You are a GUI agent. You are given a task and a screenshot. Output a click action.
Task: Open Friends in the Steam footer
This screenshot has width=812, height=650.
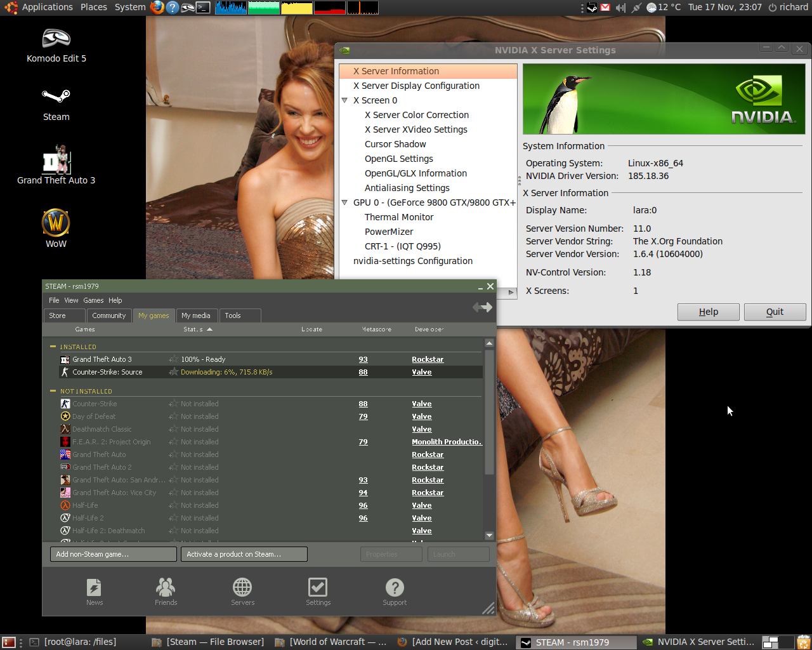pos(166,592)
